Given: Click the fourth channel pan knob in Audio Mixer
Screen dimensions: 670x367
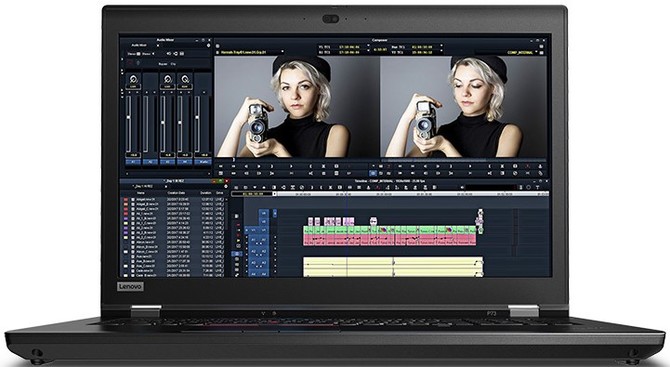Looking at the screenshot, I should (x=185, y=79).
